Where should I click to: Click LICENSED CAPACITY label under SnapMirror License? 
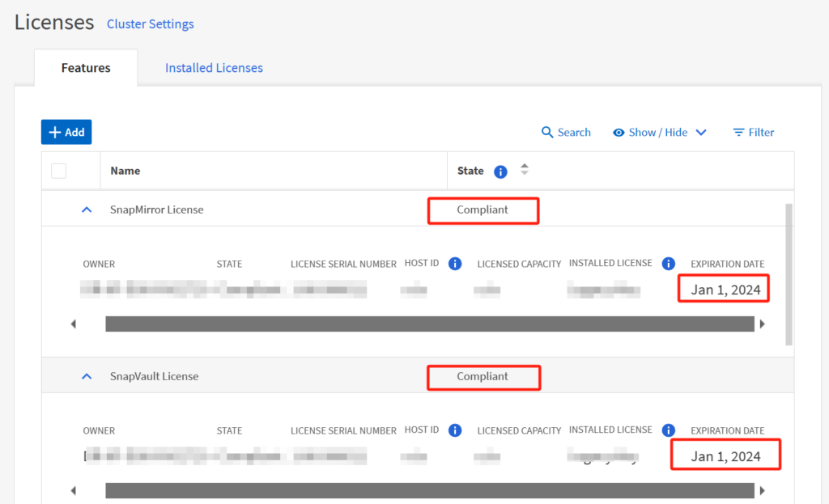pos(519,265)
